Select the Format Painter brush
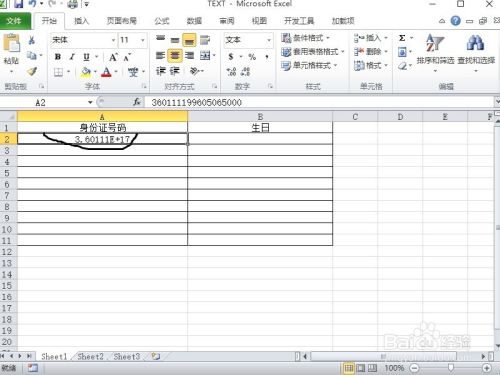Screen dimensions: 500x375 click(32, 71)
